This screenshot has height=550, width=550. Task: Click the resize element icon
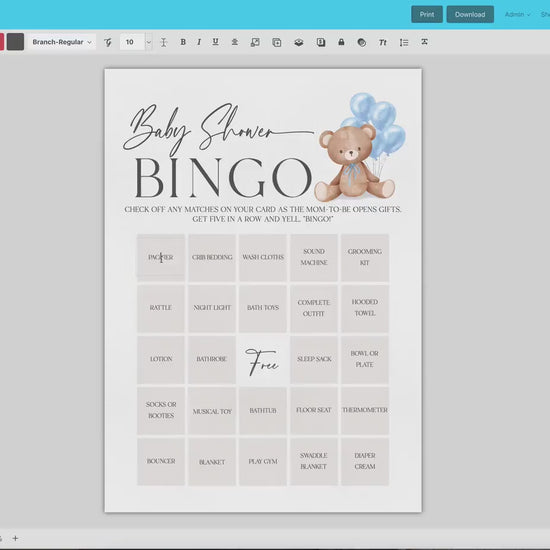click(255, 42)
